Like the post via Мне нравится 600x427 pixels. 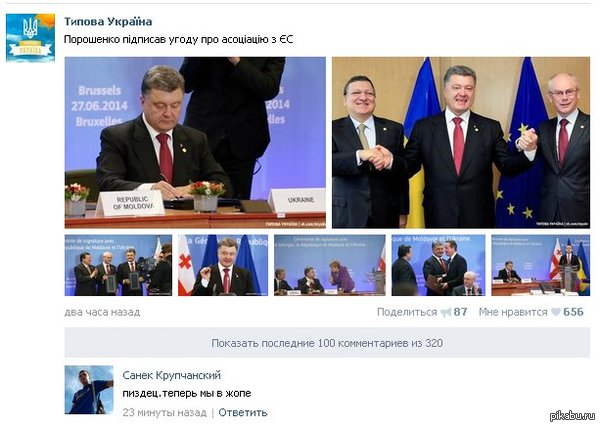513,312
